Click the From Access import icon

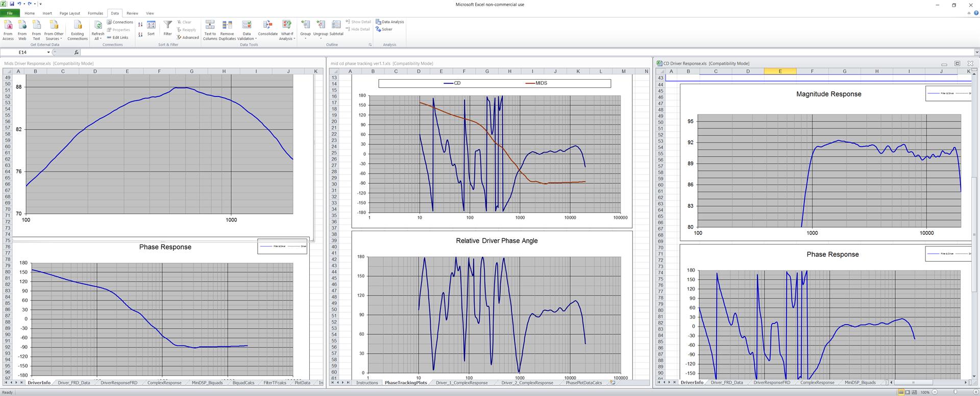(8, 30)
